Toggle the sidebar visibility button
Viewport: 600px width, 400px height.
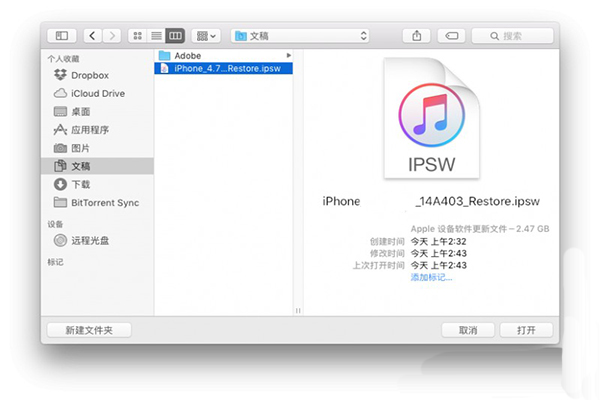tap(62, 36)
